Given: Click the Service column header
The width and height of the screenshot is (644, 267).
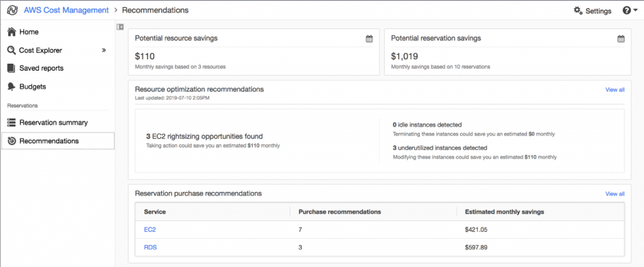Looking at the screenshot, I should 155,212.
